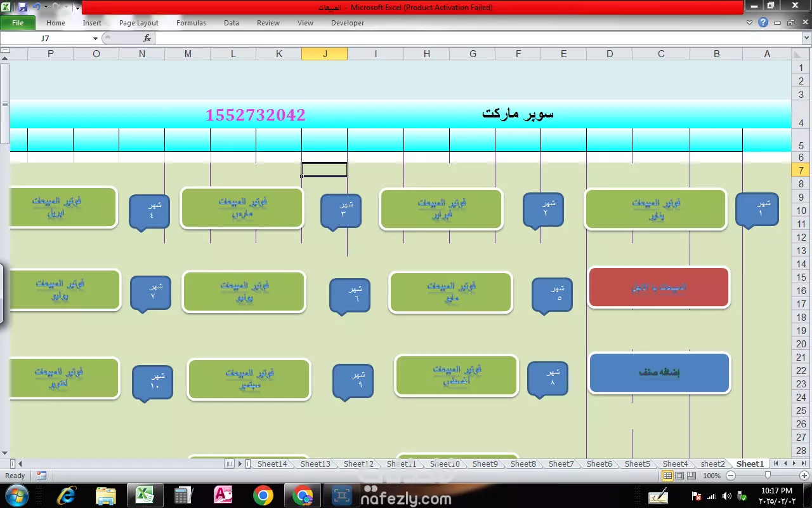This screenshot has height=508, width=812.
Task: Switch to the Data ribbon tab
Action: (x=232, y=23)
